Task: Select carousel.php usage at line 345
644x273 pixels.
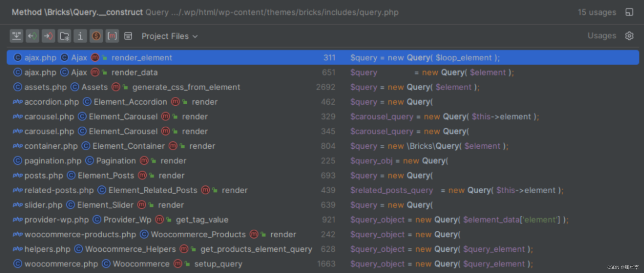Action: point(323,131)
